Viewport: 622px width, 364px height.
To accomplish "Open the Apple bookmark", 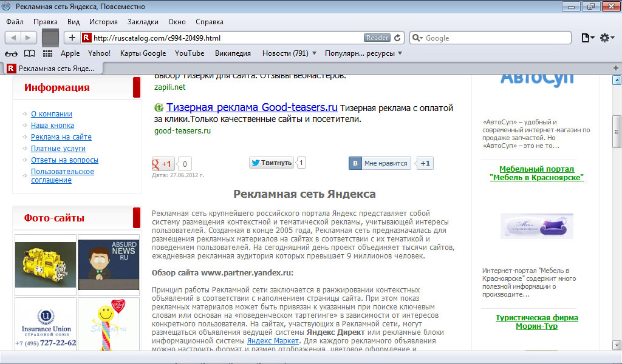I will point(70,53).
